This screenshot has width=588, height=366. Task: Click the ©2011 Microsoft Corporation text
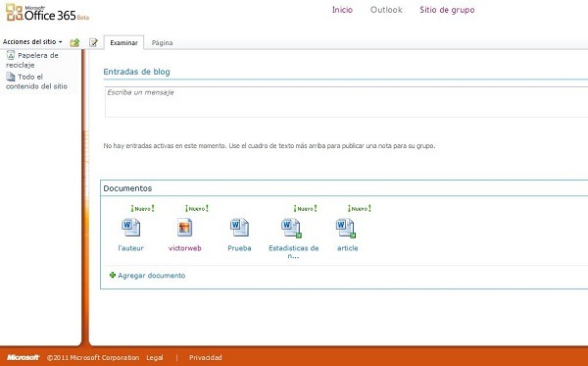(x=93, y=358)
